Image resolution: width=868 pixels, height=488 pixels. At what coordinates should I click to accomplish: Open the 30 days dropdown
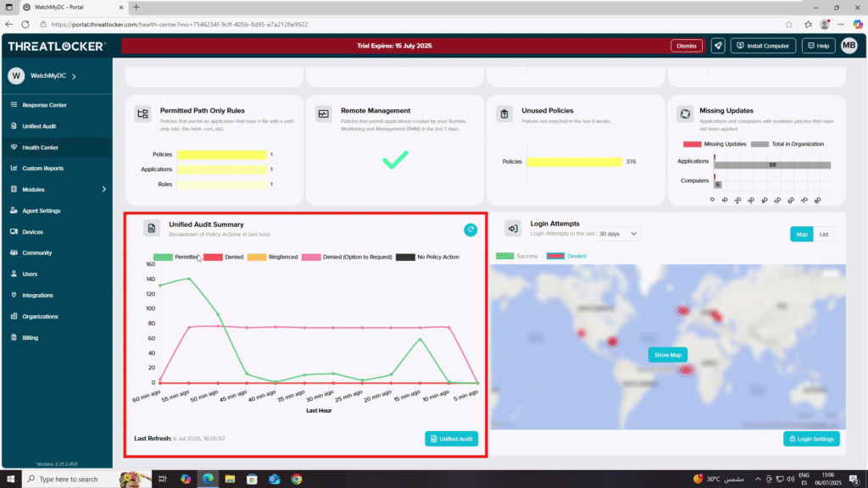pyautogui.click(x=618, y=234)
